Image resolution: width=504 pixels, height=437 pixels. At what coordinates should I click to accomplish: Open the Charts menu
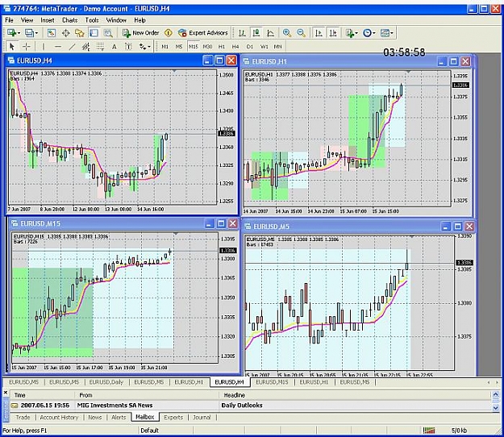click(69, 20)
